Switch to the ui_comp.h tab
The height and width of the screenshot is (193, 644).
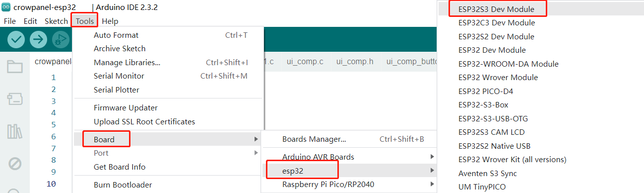[x=355, y=62]
